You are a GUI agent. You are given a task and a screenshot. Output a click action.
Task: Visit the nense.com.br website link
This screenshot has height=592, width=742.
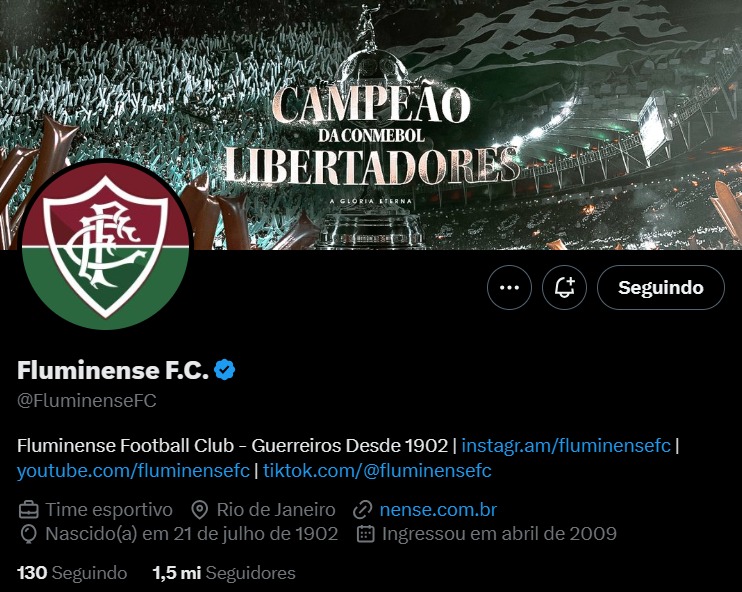click(x=438, y=510)
